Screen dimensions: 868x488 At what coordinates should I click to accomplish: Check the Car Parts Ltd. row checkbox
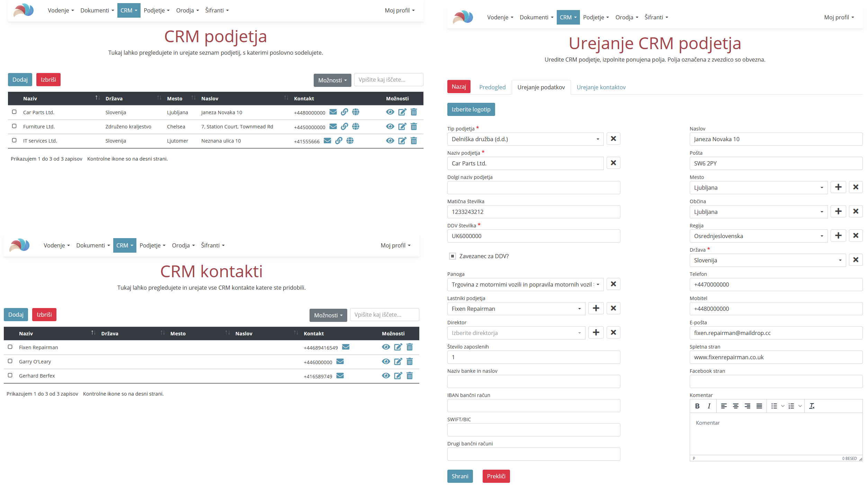tap(14, 112)
